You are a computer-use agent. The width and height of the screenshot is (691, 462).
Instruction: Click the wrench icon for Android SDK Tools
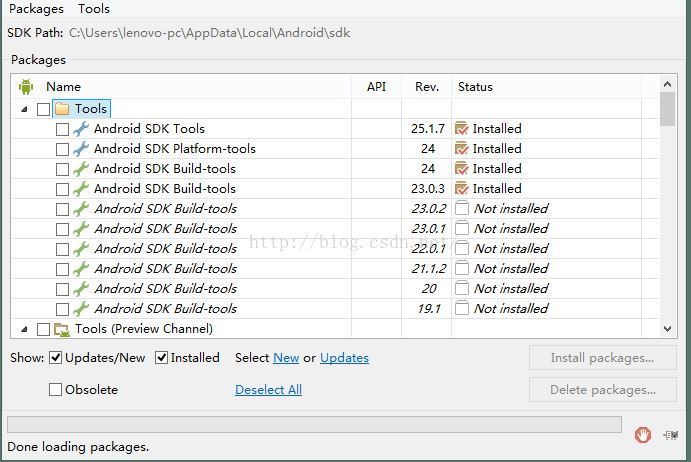pos(81,129)
